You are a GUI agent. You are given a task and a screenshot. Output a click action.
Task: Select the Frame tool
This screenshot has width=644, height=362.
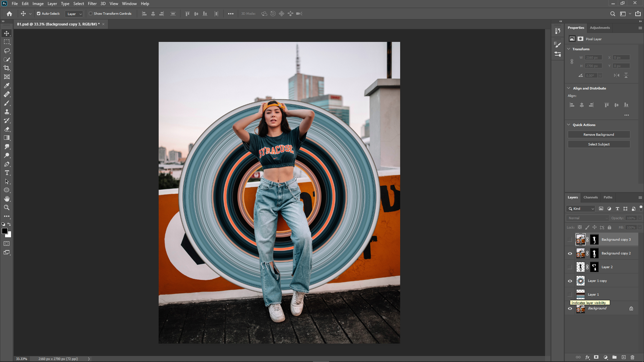(7, 77)
